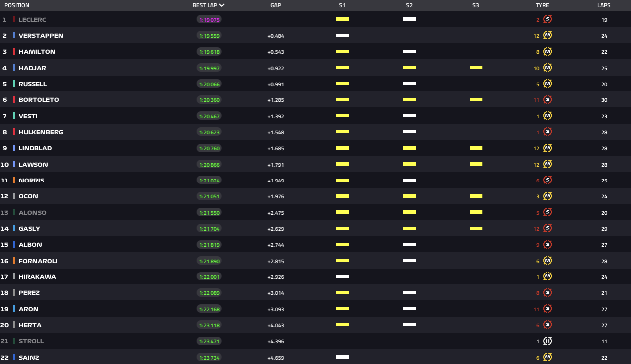The width and height of the screenshot is (631, 364).
Task: Click the S2 column header
Action: [409, 5]
